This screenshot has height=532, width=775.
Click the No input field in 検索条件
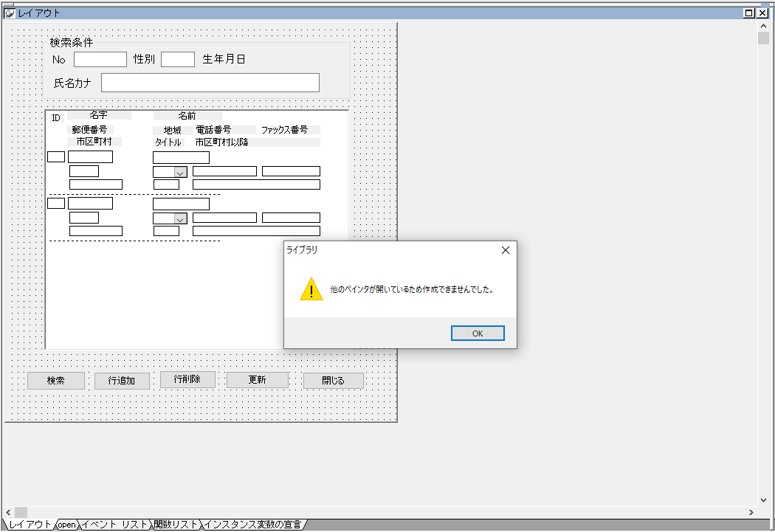[100, 59]
